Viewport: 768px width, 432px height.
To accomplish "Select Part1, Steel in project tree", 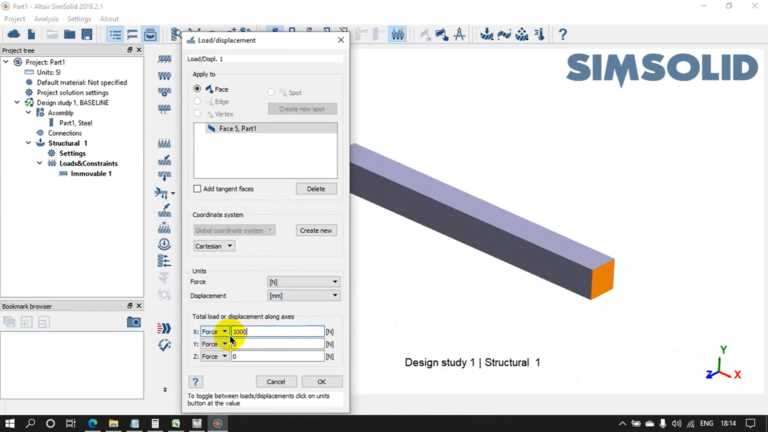I will pos(75,123).
